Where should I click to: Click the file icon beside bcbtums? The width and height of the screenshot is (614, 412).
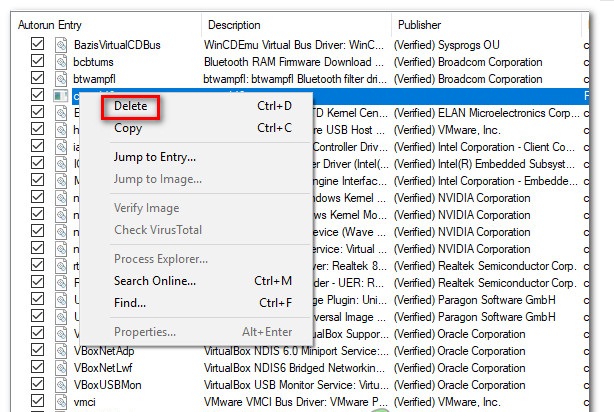pos(61,62)
